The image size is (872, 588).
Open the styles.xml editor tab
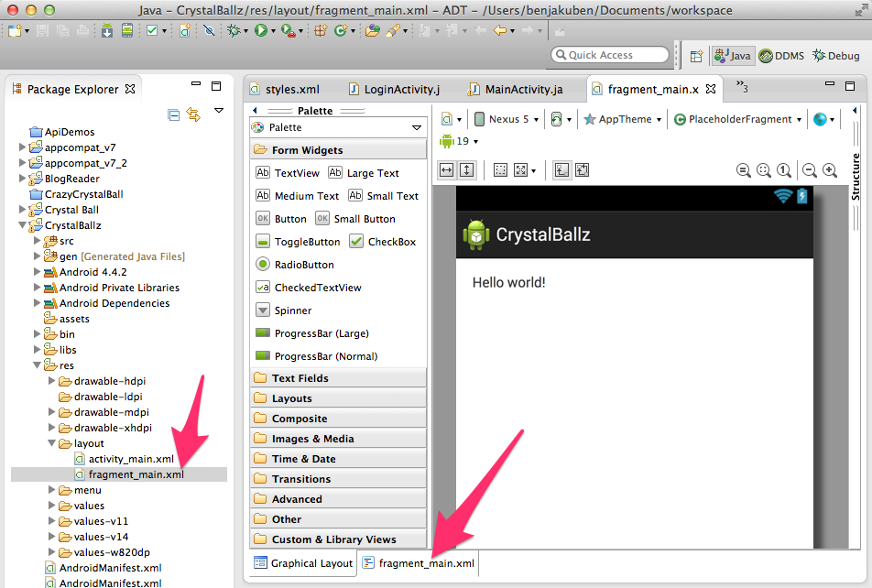(x=285, y=89)
